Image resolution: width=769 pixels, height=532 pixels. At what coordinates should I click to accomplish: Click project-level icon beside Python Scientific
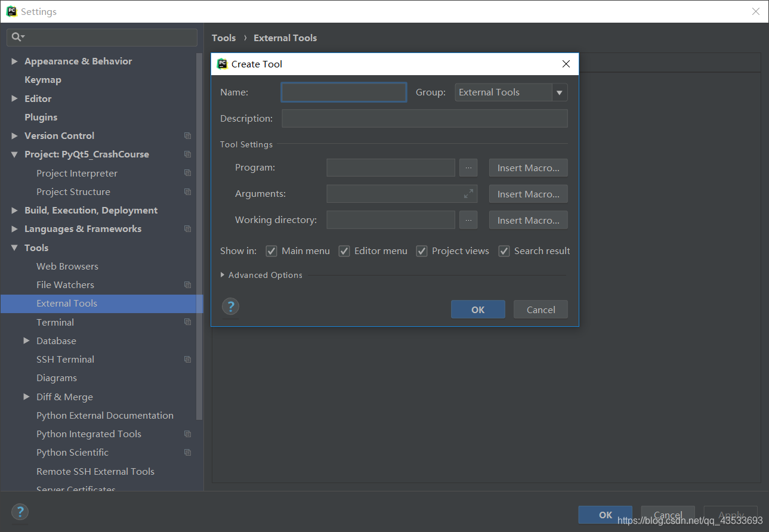(188, 453)
